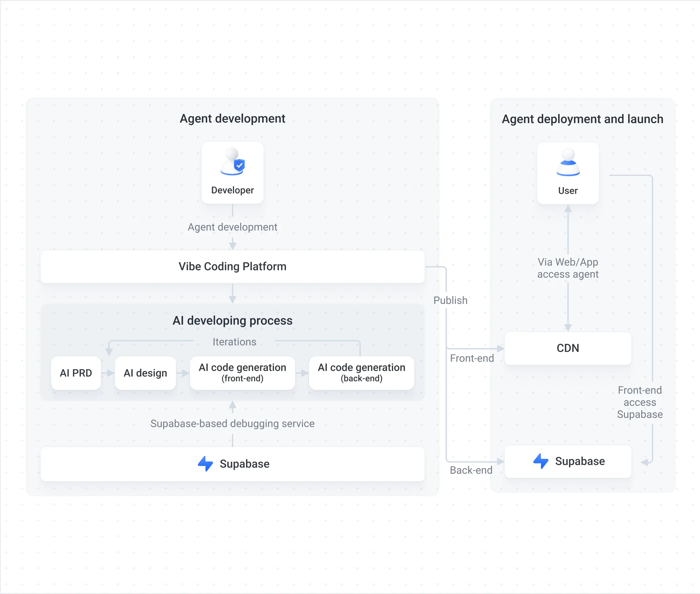Image resolution: width=700 pixels, height=594 pixels.
Task: Click the Iterations loop label
Action: [x=234, y=342]
